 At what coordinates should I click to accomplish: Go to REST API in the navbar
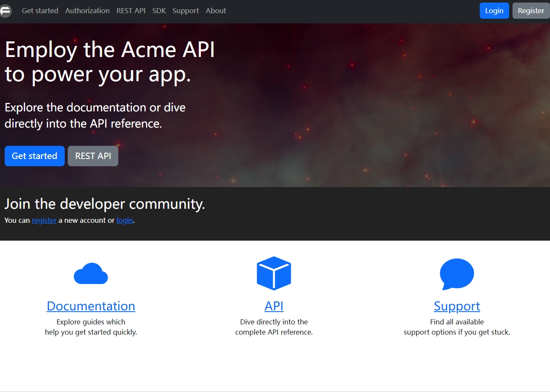click(131, 11)
